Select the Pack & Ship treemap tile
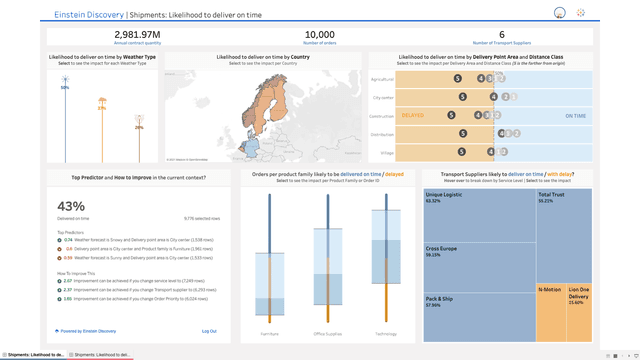 pyautogui.click(x=480, y=317)
